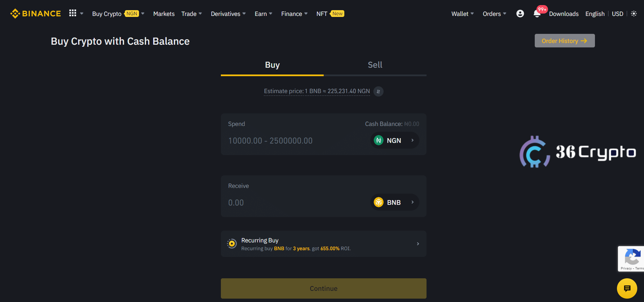Click the reCAPTCHA badge

pos(631,259)
